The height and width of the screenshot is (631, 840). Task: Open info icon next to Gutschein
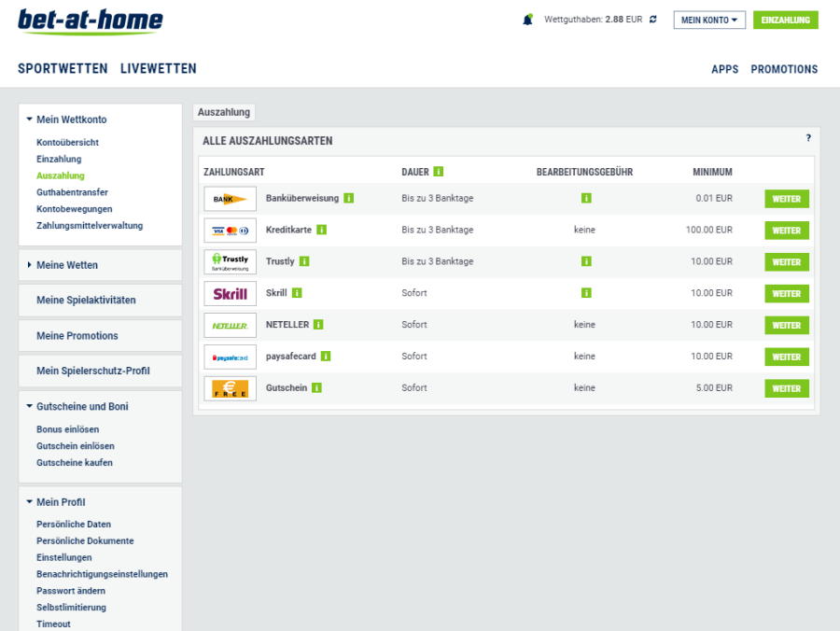(316, 387)
